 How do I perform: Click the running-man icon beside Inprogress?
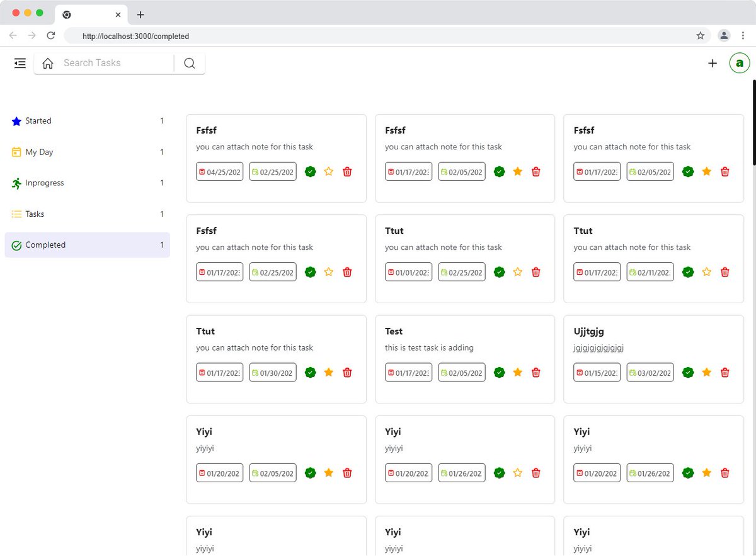coord(16,183)
